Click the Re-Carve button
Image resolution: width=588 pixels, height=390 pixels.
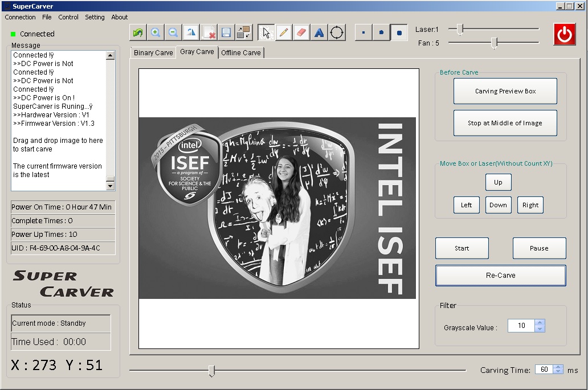(501, 276)
